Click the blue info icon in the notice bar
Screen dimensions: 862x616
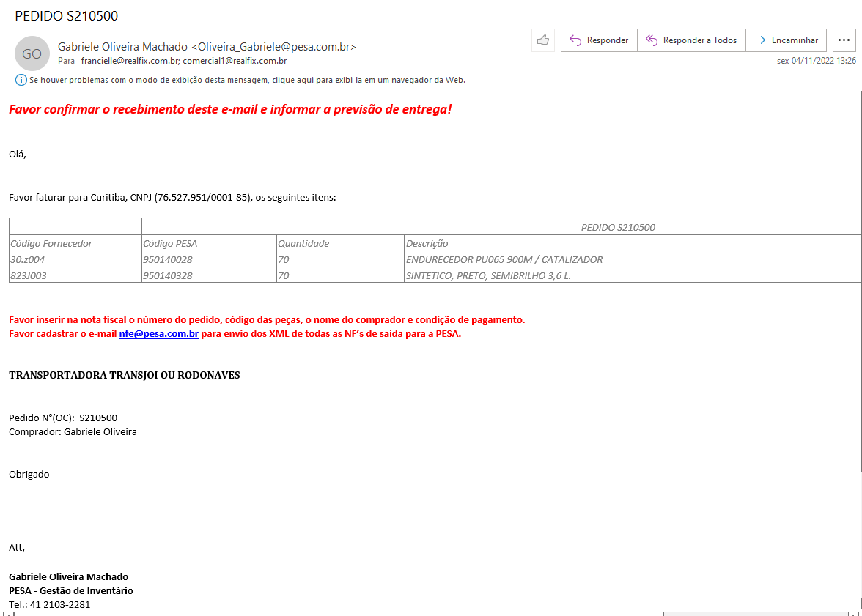21,80
